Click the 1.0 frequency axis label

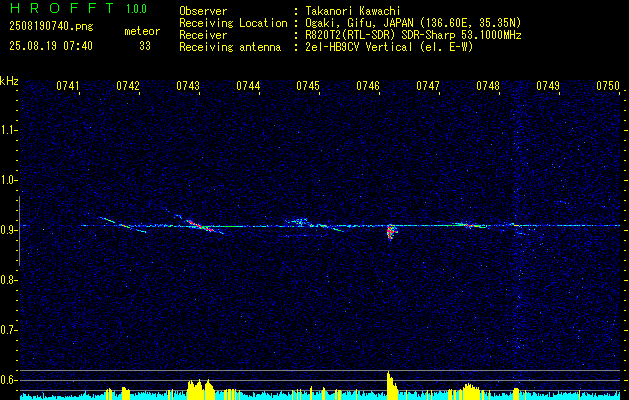point(8,181)
